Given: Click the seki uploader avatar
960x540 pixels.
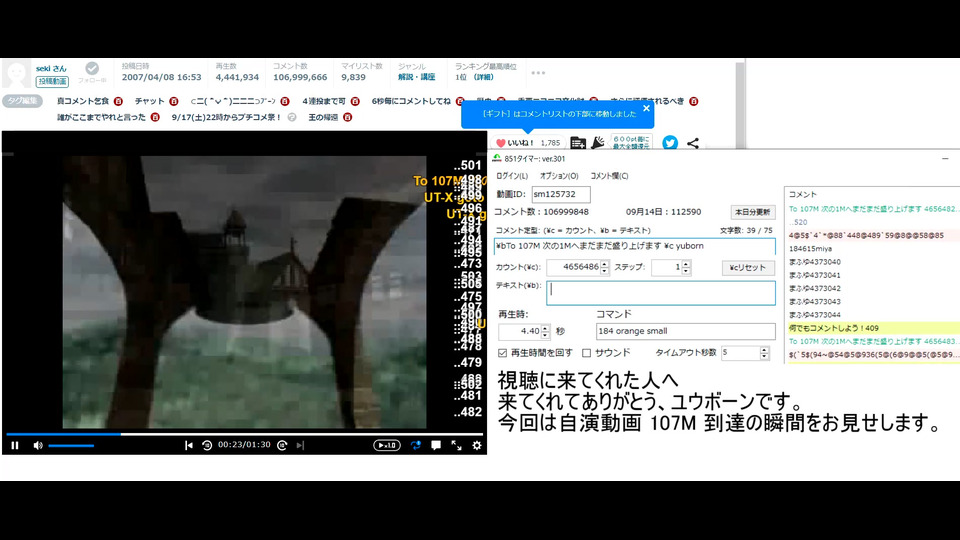Looking at the screenshot, I should (x=17, y=74).
